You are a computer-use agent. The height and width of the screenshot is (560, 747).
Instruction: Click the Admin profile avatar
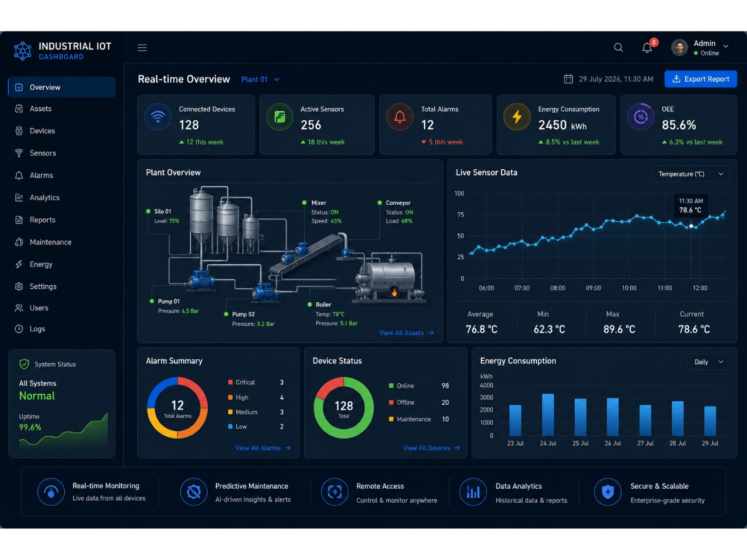679,48
